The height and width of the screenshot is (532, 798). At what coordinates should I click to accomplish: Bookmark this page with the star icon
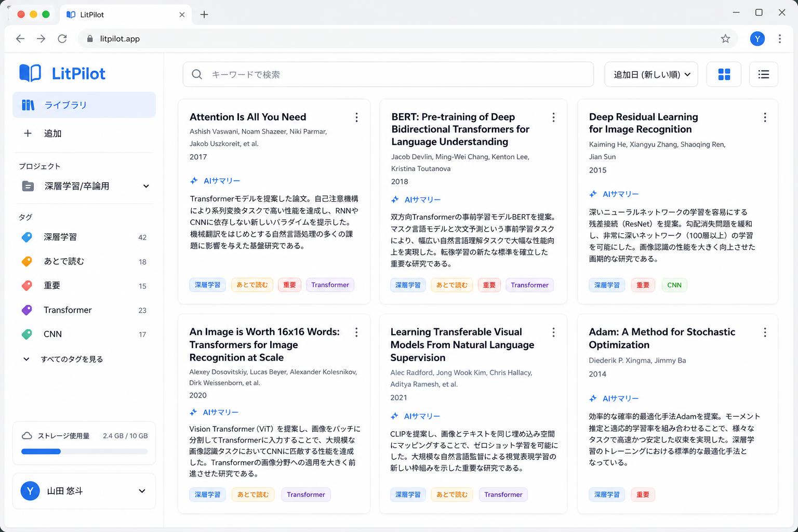click(x=725, y=38)
